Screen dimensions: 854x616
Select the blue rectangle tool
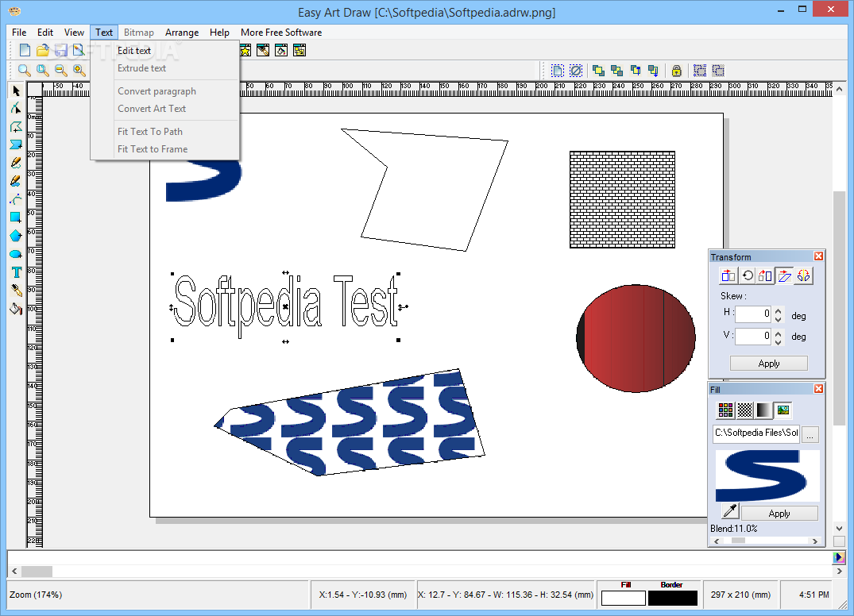(16, 218)
